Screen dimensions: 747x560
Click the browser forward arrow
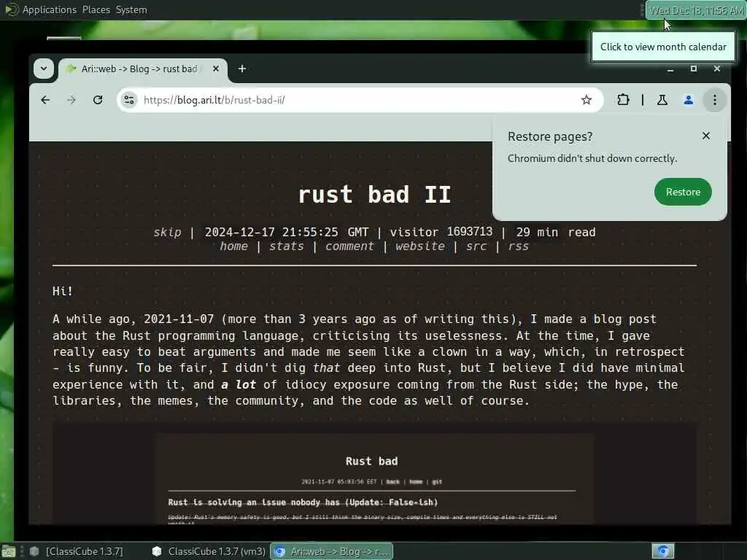[71, 100]
